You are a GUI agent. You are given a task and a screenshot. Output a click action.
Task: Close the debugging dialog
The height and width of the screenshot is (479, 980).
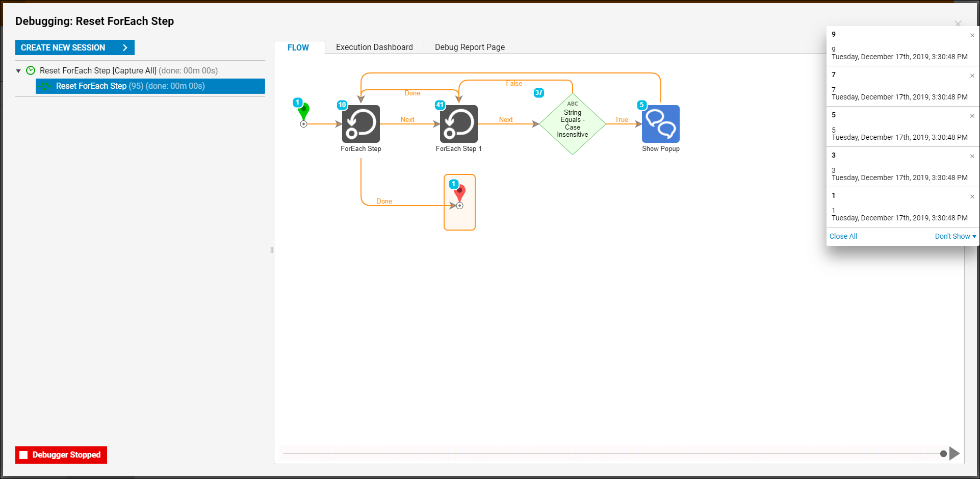(x=958, y=23)
